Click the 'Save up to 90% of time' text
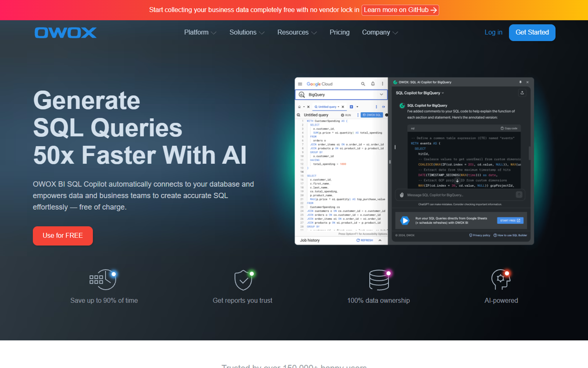 tap(104, 301)
